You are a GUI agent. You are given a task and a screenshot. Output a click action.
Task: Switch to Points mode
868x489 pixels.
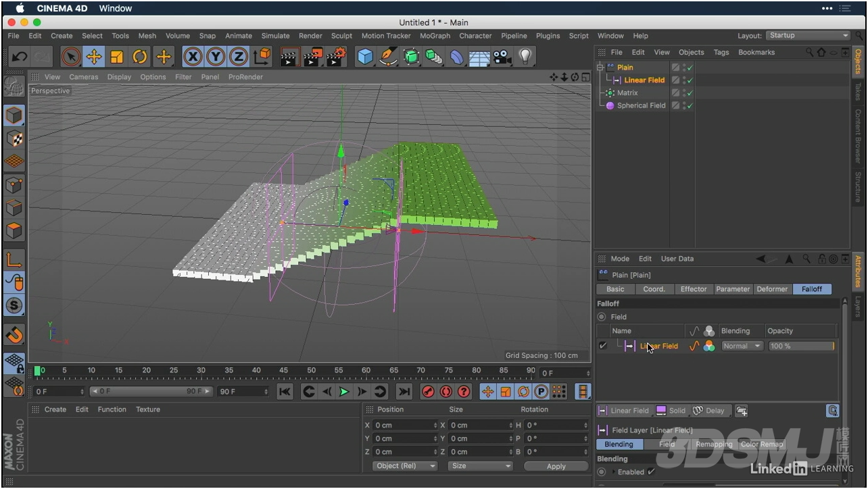coord(14,184)
